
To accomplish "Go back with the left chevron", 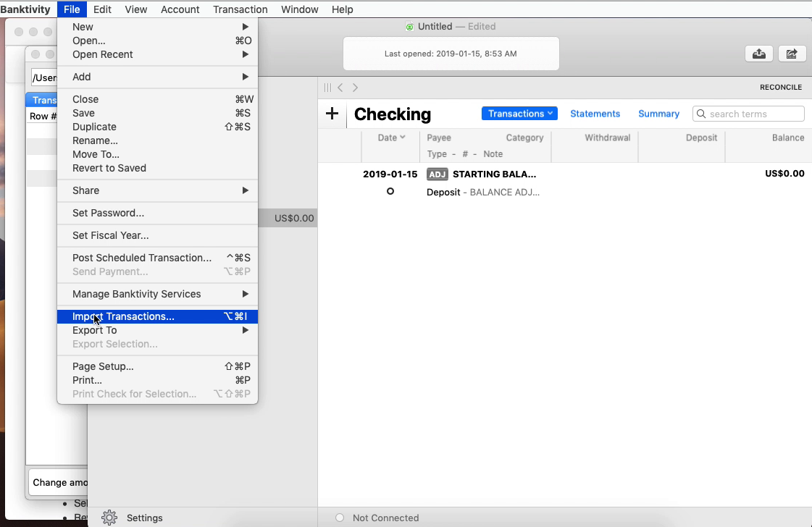I will pos(340,88).
